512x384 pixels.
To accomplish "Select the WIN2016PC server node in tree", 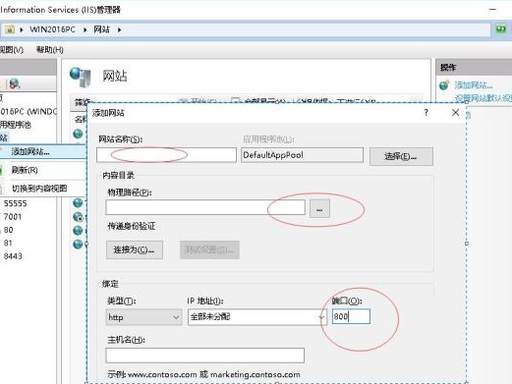I will tap(28, 111).
